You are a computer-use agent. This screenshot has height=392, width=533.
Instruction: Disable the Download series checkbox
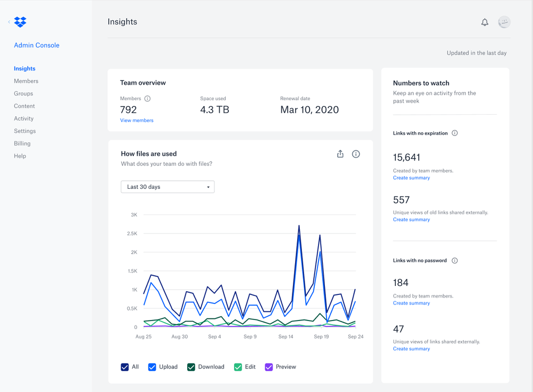click(191, 367)
